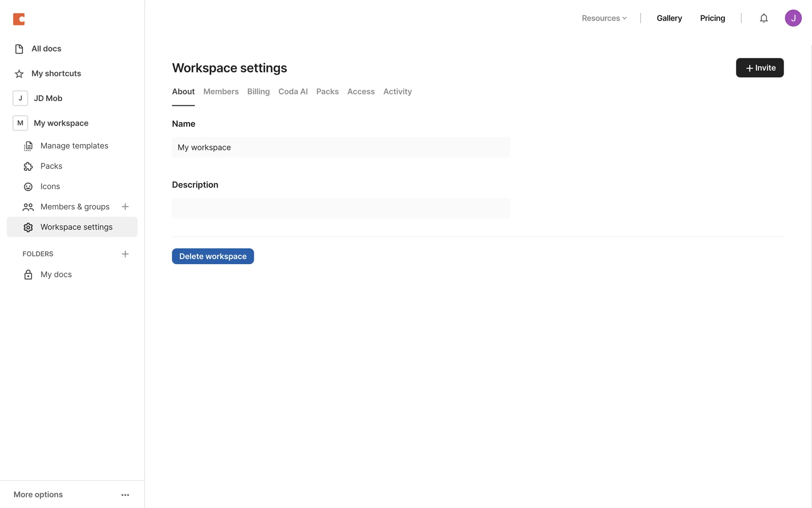Viewport: 812px width, 508px height.
Task: Click Delete workspace button
Action: click(x=213, y=256)
